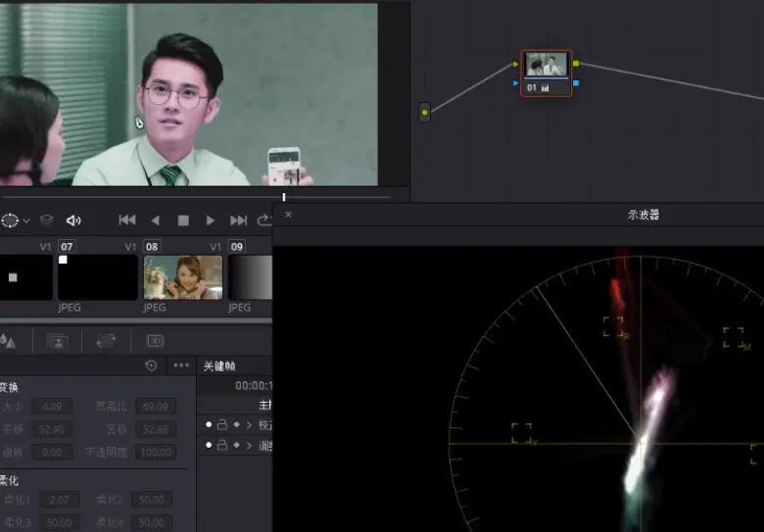This screenshot has height=532, width=764.
Task: Select clip 09 gradient thumbnail
Action: pos(251,277)
